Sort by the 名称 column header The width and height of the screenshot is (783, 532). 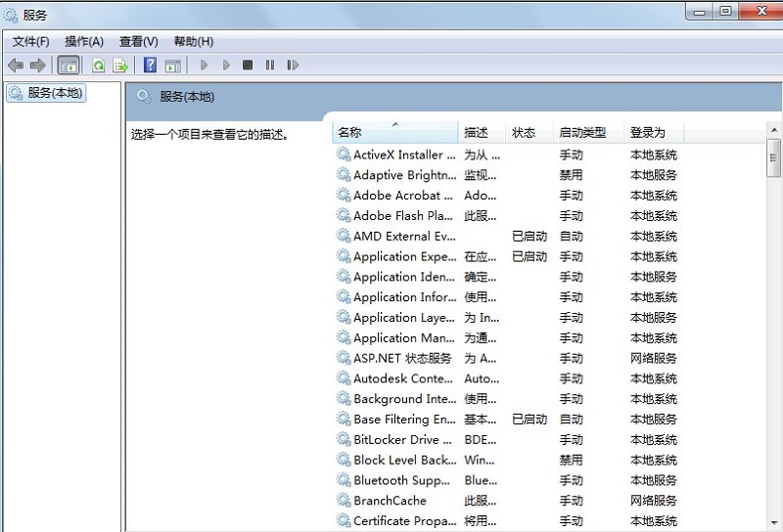pos(395,132)
